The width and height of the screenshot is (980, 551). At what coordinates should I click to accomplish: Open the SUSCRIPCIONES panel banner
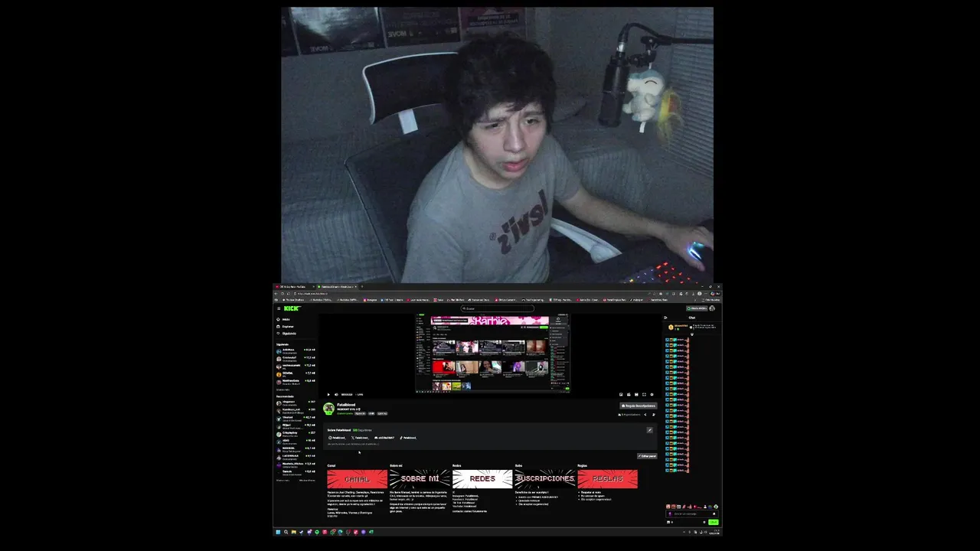(x=544, y=478)
